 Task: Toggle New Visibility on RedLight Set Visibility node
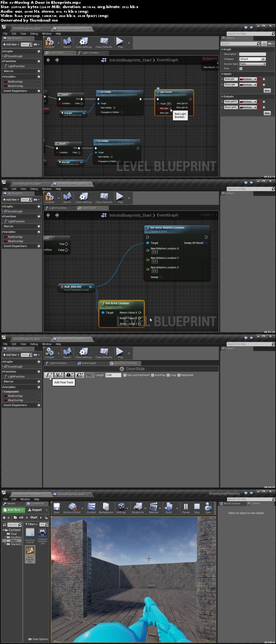tap(114, 108)
